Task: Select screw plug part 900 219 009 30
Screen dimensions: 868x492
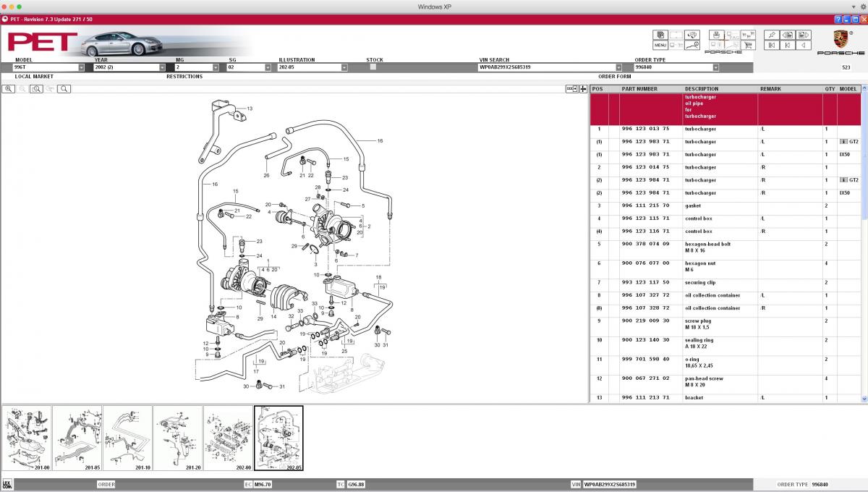Action: (x=645, y=321)
